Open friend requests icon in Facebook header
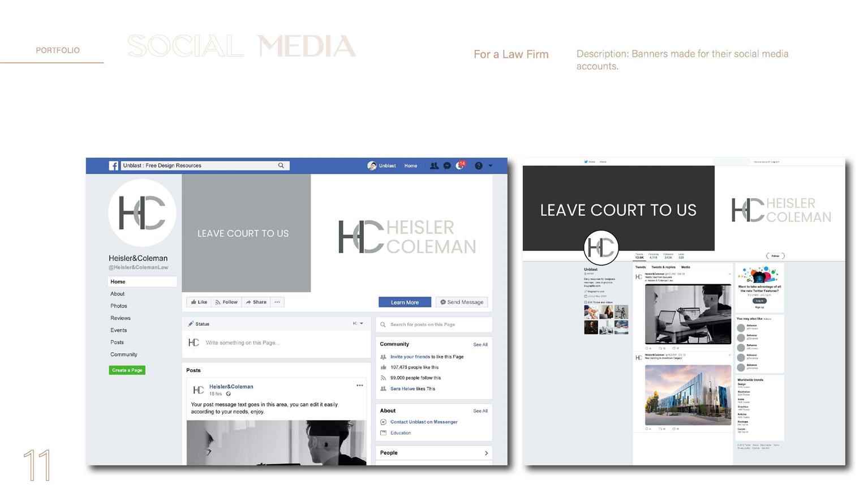The height and width of the screenshot is (488, 868). (x=434, y=166)
